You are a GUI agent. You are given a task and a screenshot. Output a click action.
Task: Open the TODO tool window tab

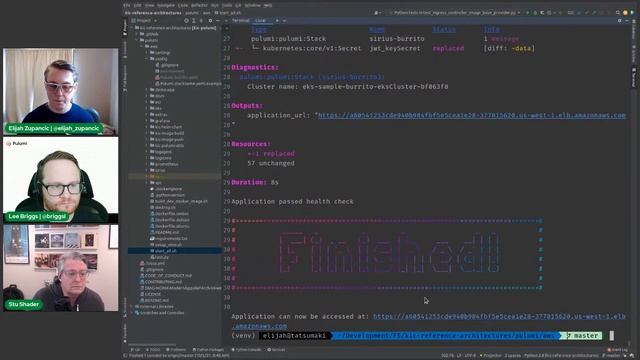[x=154, y=350]
